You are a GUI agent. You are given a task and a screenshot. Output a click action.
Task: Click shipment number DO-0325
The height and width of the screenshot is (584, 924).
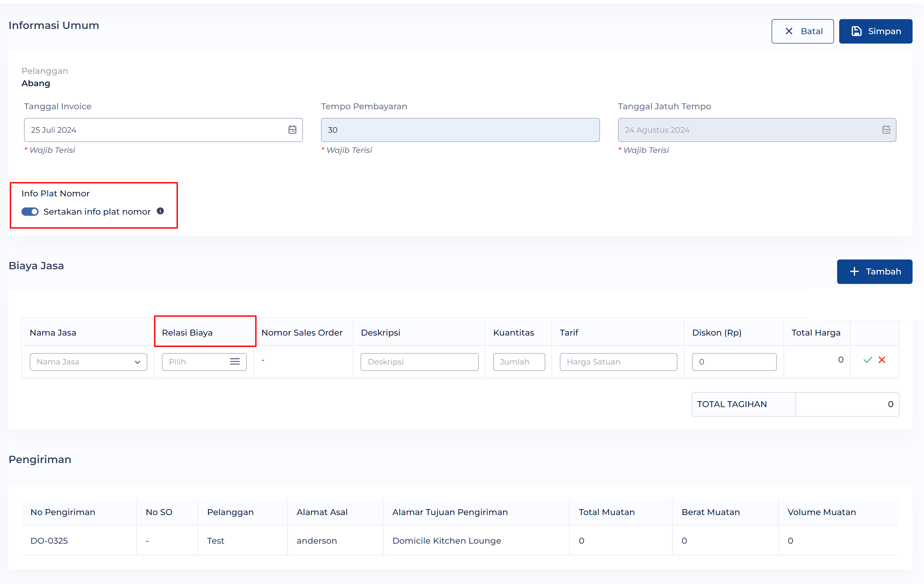[49, 541]
